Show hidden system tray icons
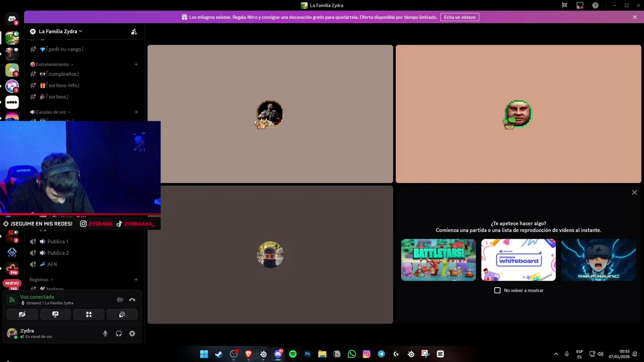The width and height of the screenshot is (644, 362). click(x=556, y=354)
